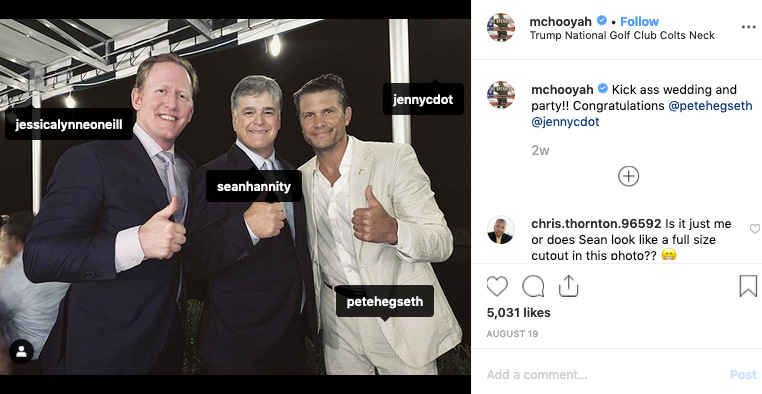Viewport: 762px width, 394px height.
Task: Open @jennycdot mention in caption
Action: coord(565,122)
